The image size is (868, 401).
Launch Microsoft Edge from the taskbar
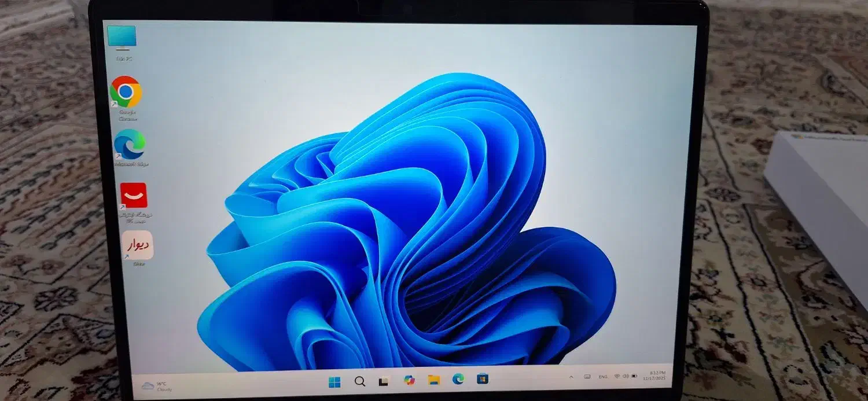point(458,379)
